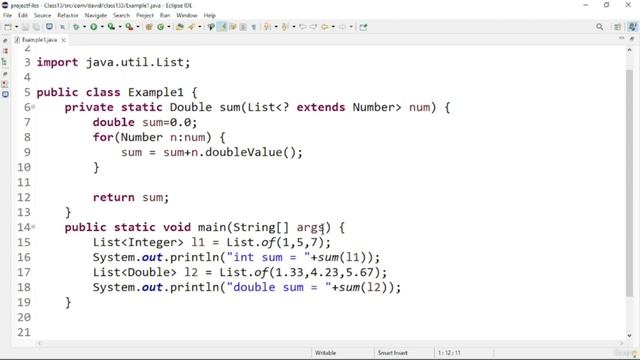Click the Debug bug icon
This screenshot has height=360, width=640.
[76, 27]
